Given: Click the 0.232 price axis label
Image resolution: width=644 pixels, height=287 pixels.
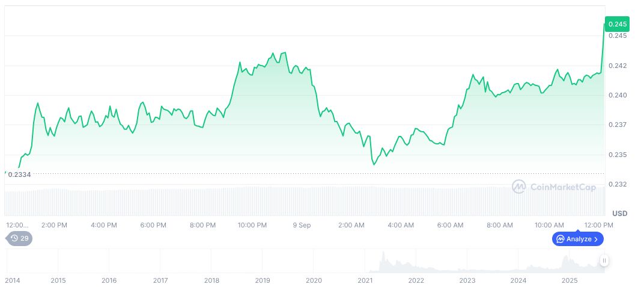Looking at the screenshot, I should point(616,184).
